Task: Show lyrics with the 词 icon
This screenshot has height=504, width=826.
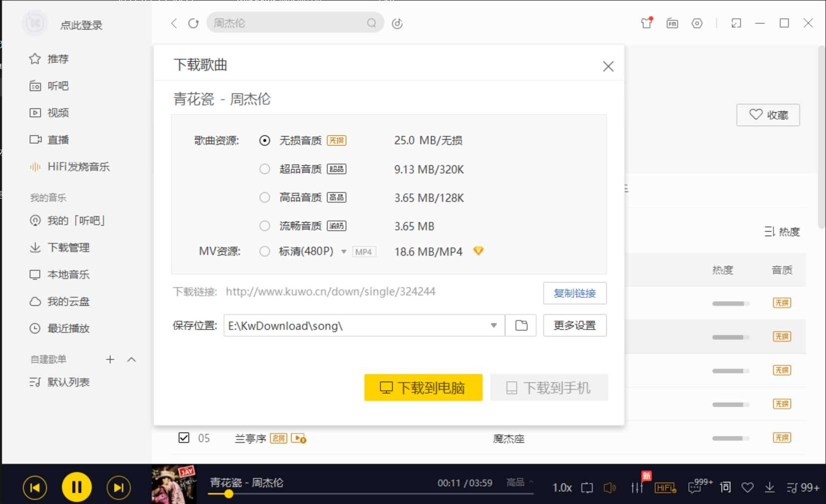Action: click(x=725, y=487)
